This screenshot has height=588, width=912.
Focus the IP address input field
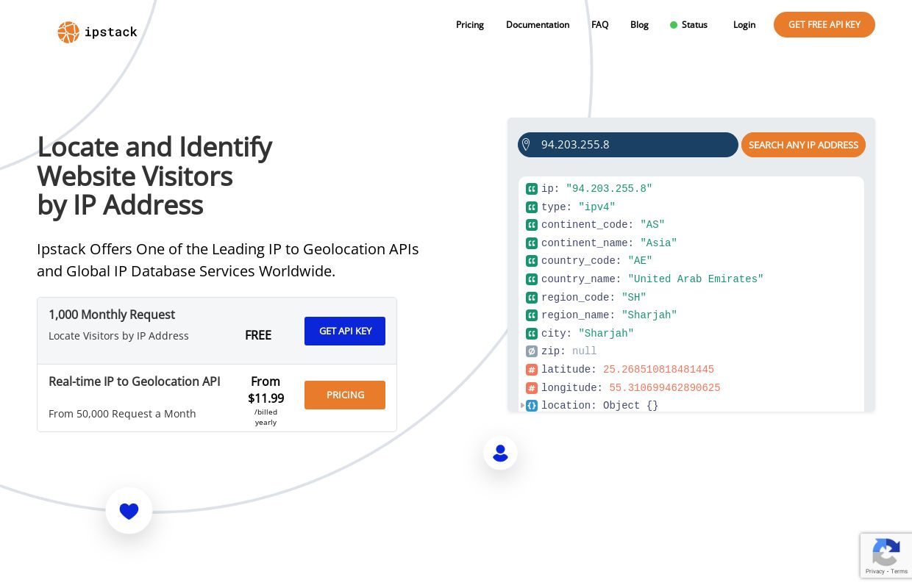[x=628, y=145]
